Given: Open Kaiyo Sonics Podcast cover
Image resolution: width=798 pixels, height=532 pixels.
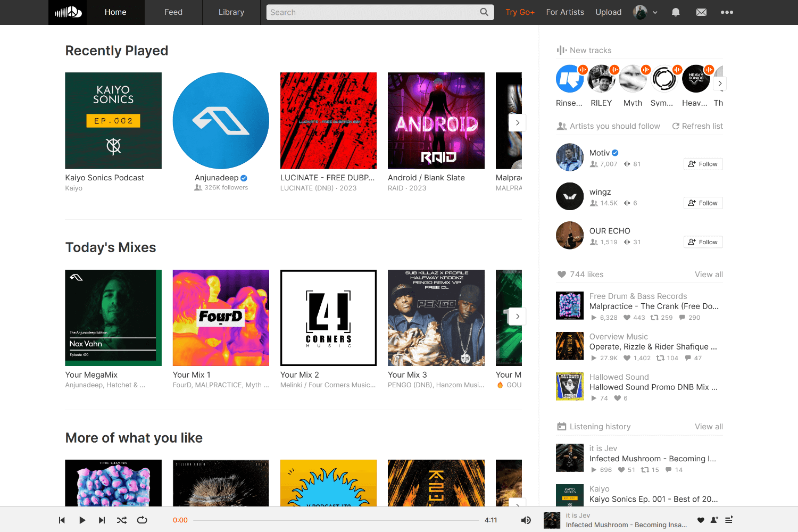Looking at the screenshot, I should click(113, 121).
